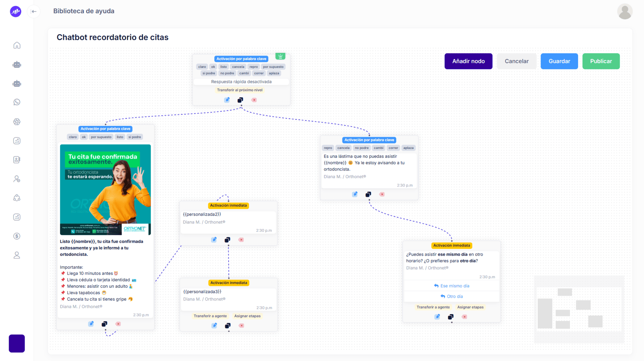
Task: Save the flow with Guardar
Action: 559,61
